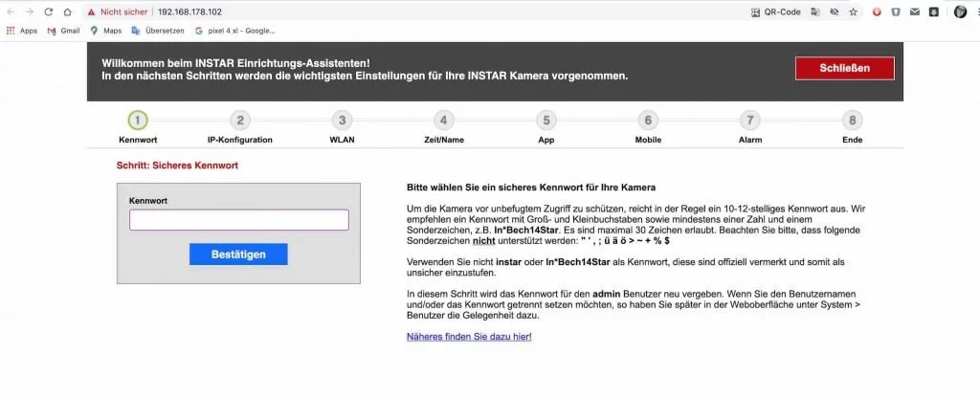Click the browser forward arrow
This screenshot has width=980, height=399.
(x=30, y=11)
